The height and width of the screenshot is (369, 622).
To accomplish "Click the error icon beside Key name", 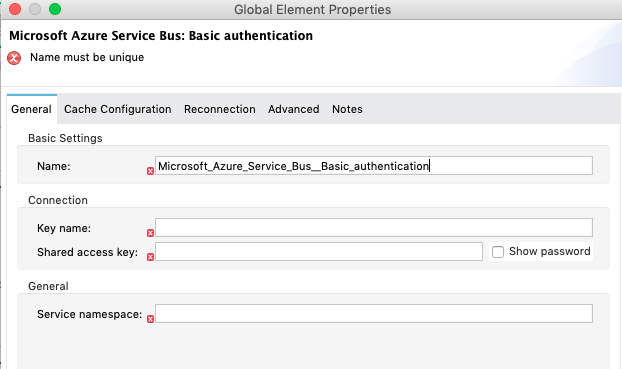I will [150, 233].
